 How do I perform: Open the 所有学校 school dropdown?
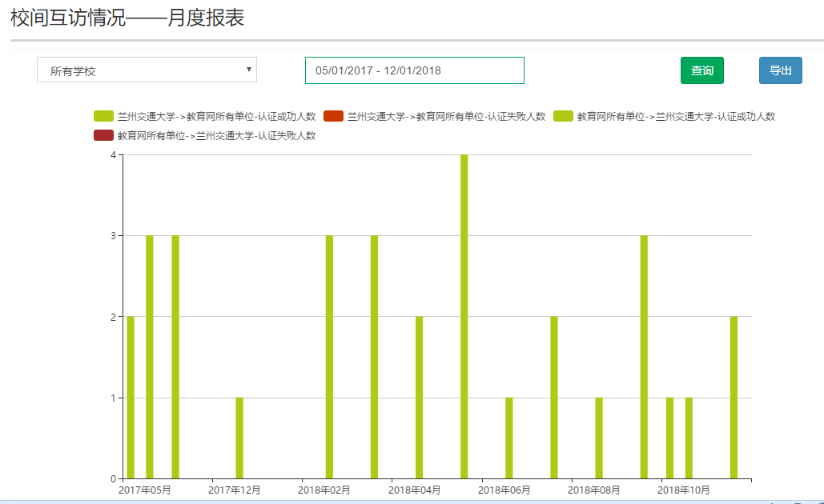[147, 70]
